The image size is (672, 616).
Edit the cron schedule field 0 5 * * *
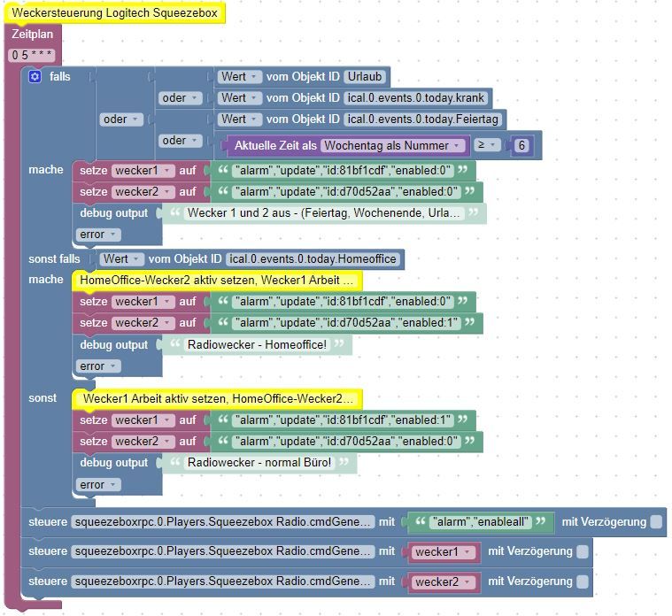[32, 55]
